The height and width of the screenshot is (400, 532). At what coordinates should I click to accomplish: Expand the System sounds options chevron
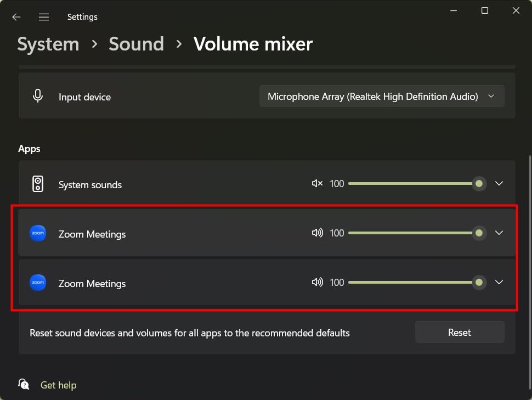coord(499,184)
